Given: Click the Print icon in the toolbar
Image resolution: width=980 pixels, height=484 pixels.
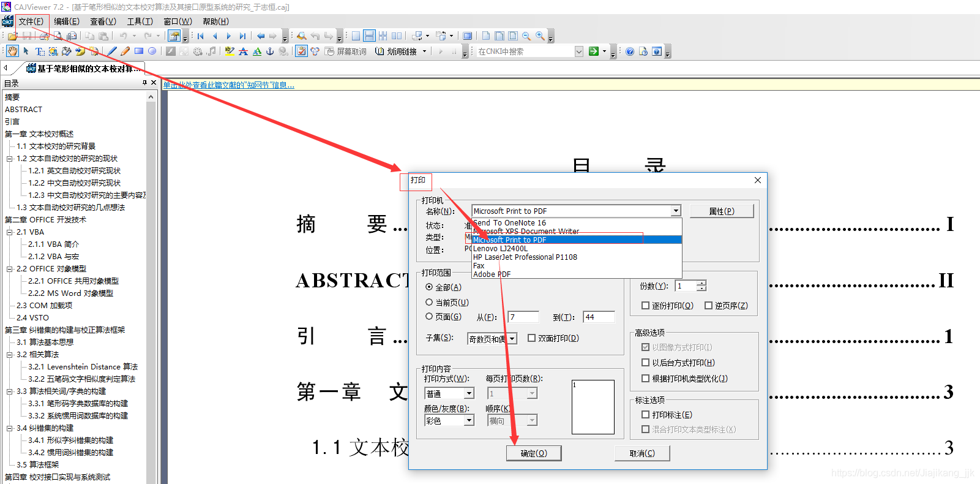Looking at the screenshot, I should click(44, 36).
